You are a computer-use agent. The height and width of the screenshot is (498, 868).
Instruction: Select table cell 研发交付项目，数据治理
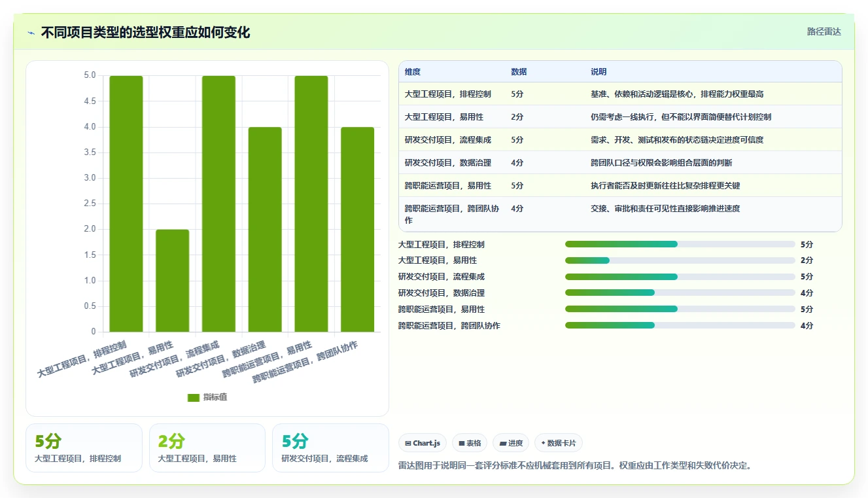pos(448,163)
